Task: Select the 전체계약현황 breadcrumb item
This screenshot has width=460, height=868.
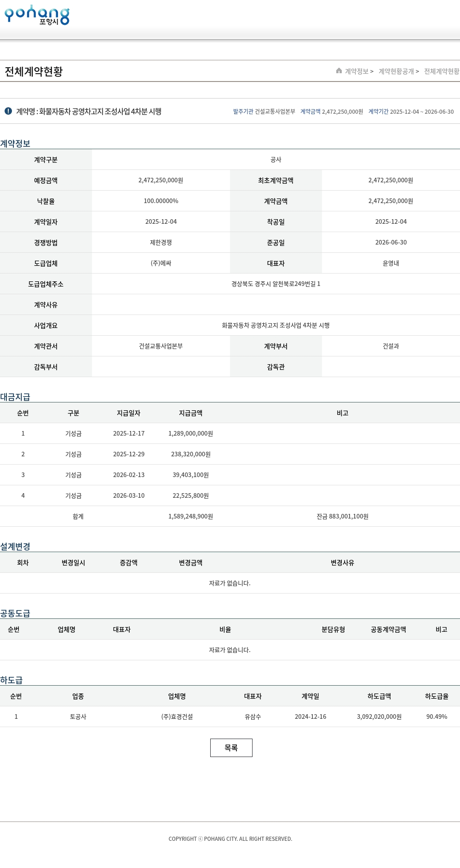Action: point(441,71)
